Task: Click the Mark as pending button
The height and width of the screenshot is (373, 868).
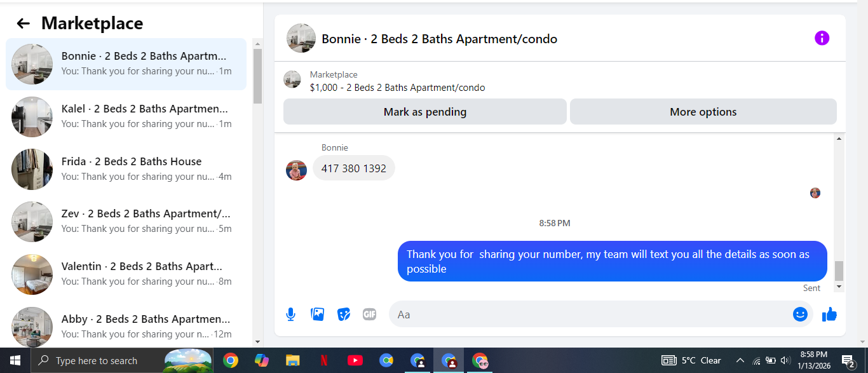Action: [425, 112]
